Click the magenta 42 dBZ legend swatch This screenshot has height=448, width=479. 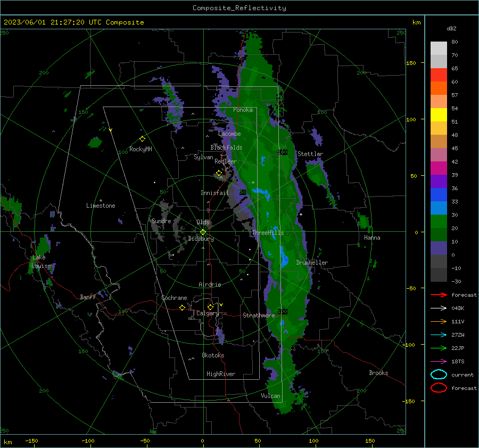tap(439, 168)
